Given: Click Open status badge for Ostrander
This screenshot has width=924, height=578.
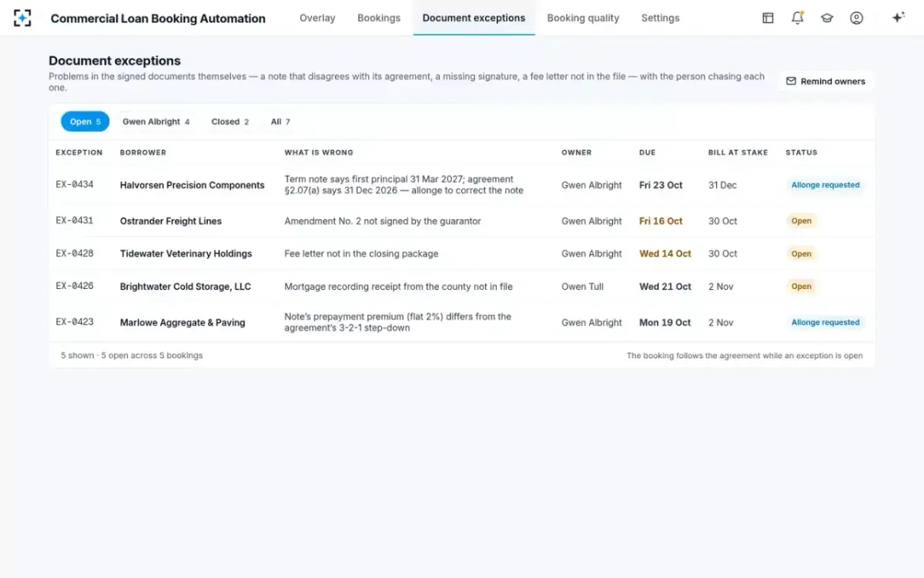Looking at the screenshot, I should click(x=802, y=221).
